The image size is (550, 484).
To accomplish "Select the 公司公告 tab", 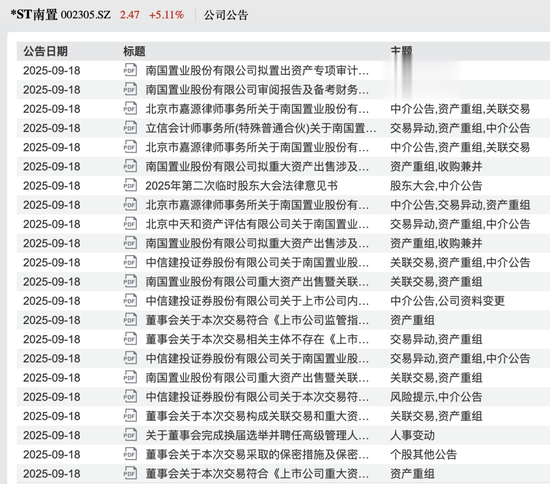I will point(226,15).
